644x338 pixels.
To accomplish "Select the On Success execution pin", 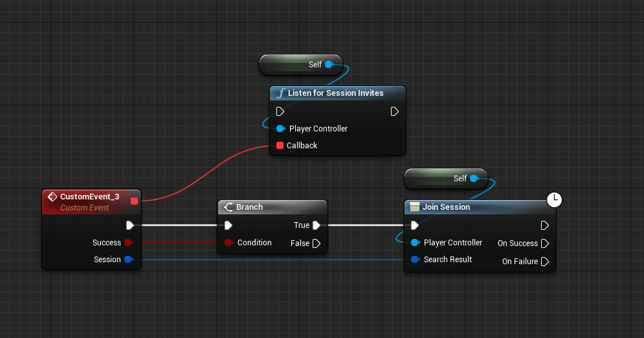I will click(545, 243).
